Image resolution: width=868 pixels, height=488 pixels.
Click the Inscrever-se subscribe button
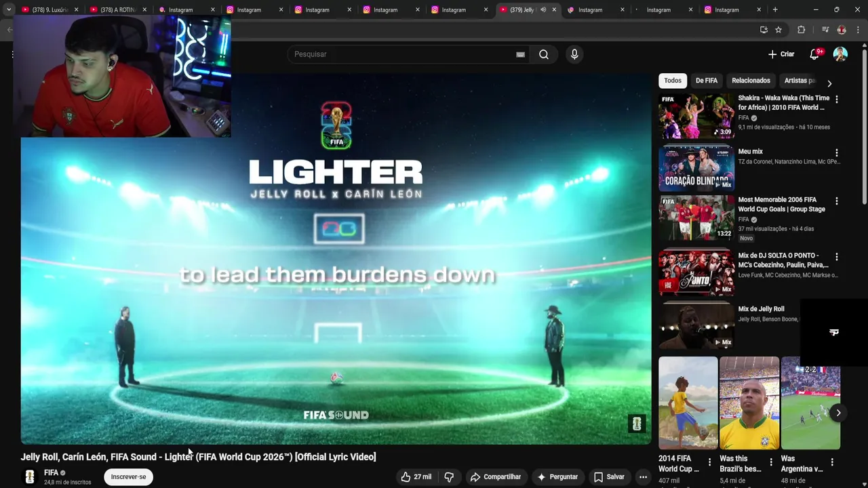point(128,476)
